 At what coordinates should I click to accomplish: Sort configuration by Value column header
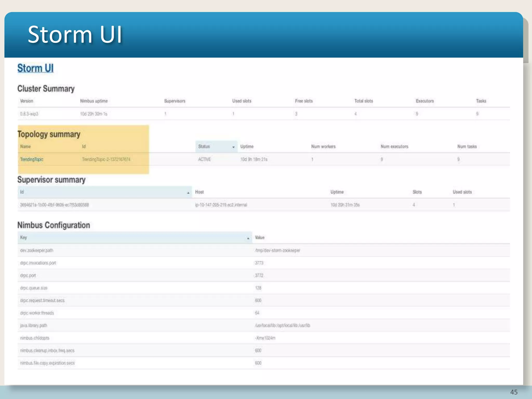[260, 237]
